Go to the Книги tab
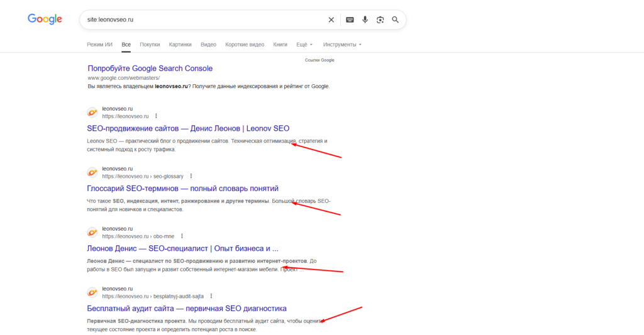The height and width of the screenshot is (335, 644). click(x=280, y=45)
